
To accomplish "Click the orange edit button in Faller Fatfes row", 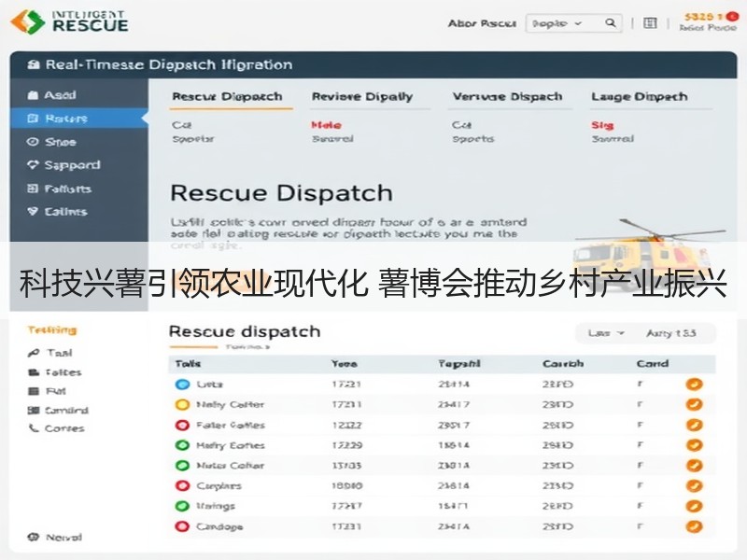I will click(x=694, y=425).
